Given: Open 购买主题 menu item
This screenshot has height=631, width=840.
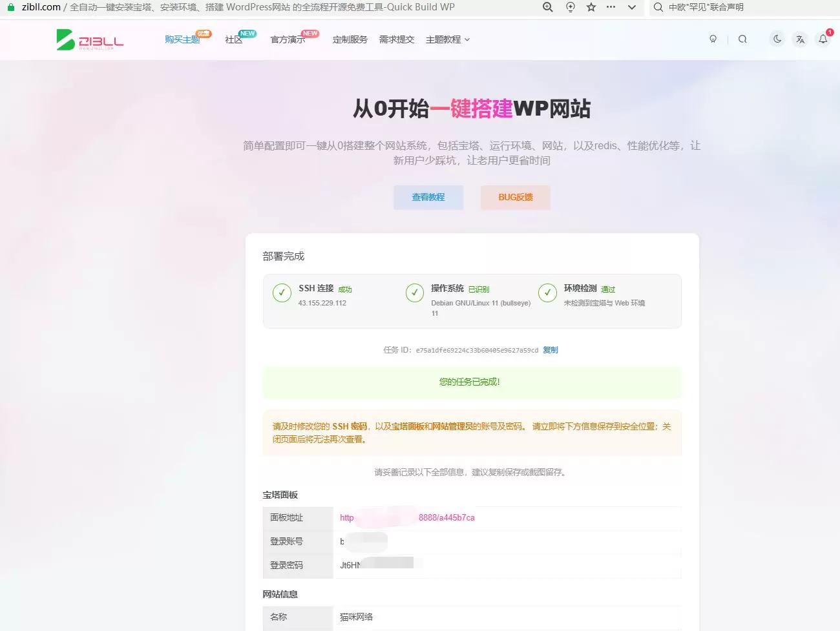Looking at the screenshot, I should 182,39.
